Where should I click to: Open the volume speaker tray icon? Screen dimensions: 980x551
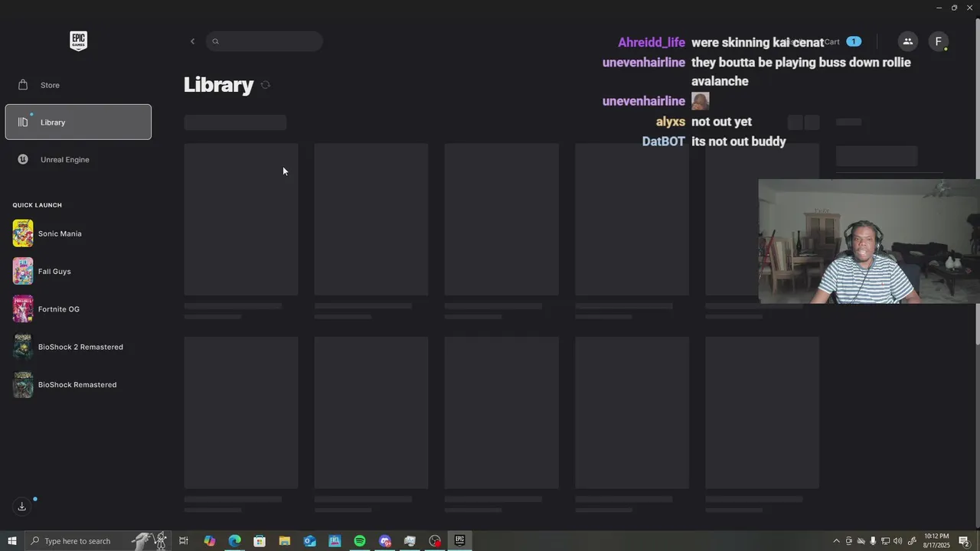(897, 541)
